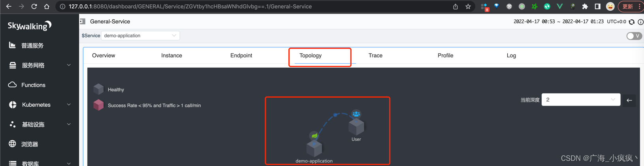The height and width of the screenshot is (166, 644).
Task: Expand the 基础设施 chevron
Action: [69, 124]
